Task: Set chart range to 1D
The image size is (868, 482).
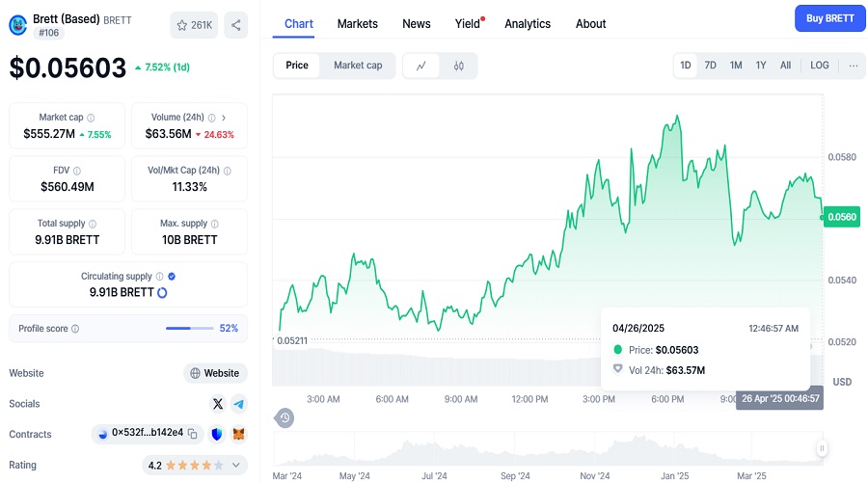Action: point(686,66)
